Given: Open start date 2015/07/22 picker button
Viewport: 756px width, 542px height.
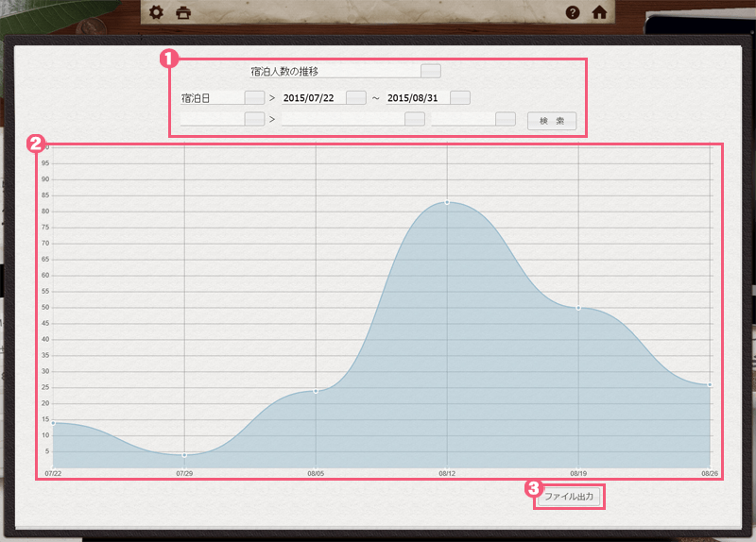Looking at the screenshot, I should point(355,97).
